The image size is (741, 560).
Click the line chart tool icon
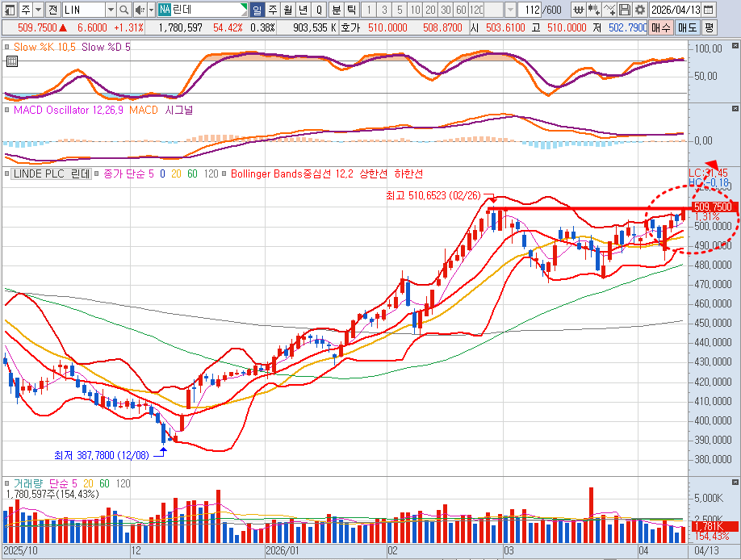click(x=609, y=10)
